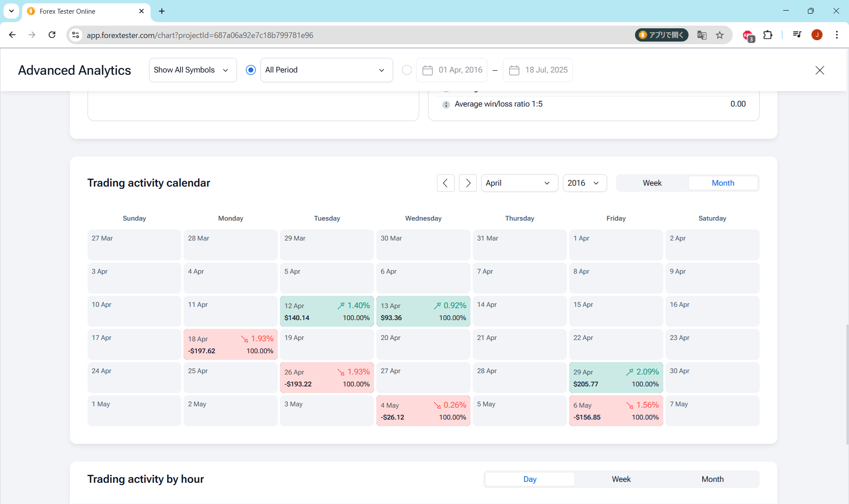The width and height of the screenshot is (849, 504).
Task: Go to previous month in calendar
Action: 445,183
